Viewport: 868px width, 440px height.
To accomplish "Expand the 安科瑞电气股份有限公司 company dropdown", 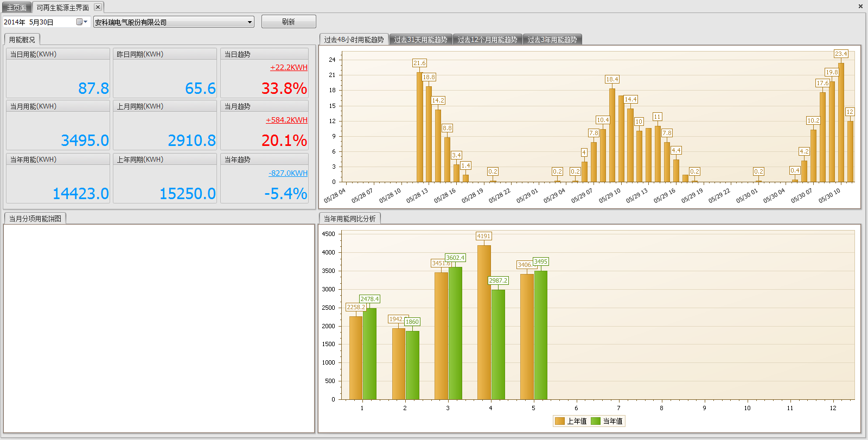I will (x=250, y=22).
